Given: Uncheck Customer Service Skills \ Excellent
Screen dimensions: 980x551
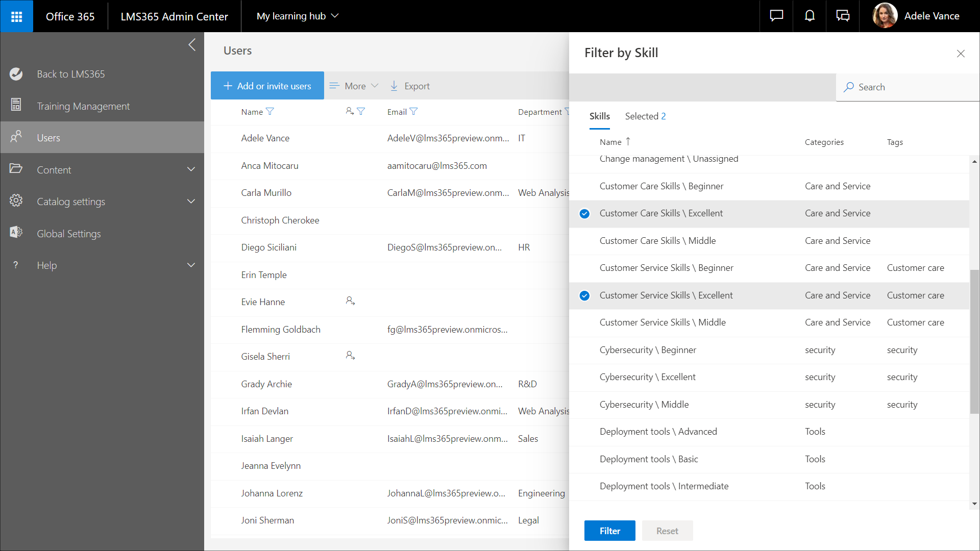Looking at the screenshot, I should click(584, 295).
